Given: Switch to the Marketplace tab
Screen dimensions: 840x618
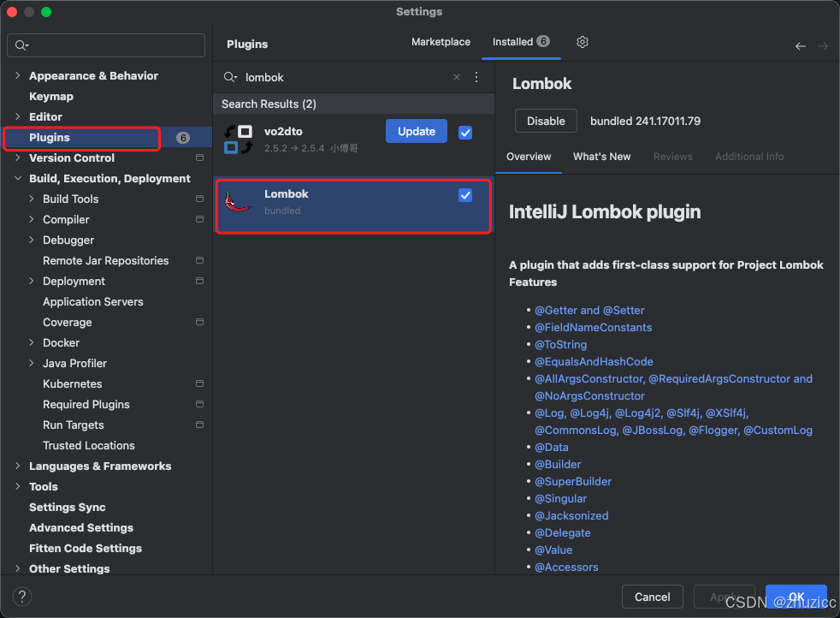Looking at the screenshot, I should 441,42.
